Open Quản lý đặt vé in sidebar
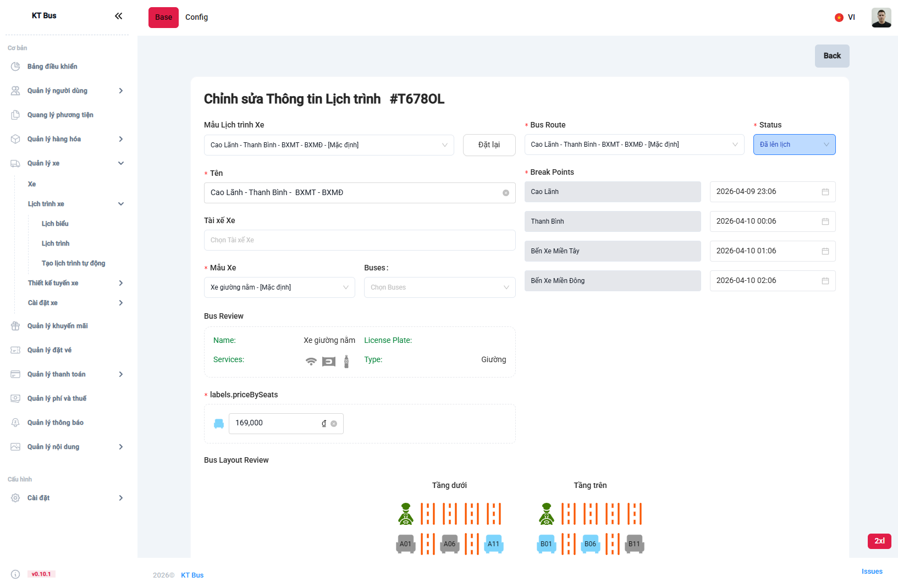 click(49, 350)
